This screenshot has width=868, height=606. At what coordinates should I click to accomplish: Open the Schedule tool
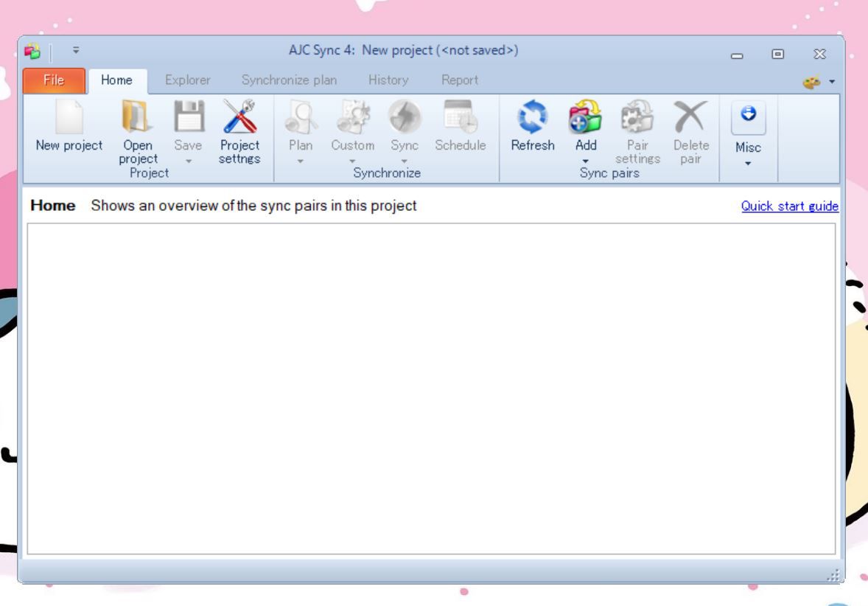pyautogui.click(x=459, y=125)
